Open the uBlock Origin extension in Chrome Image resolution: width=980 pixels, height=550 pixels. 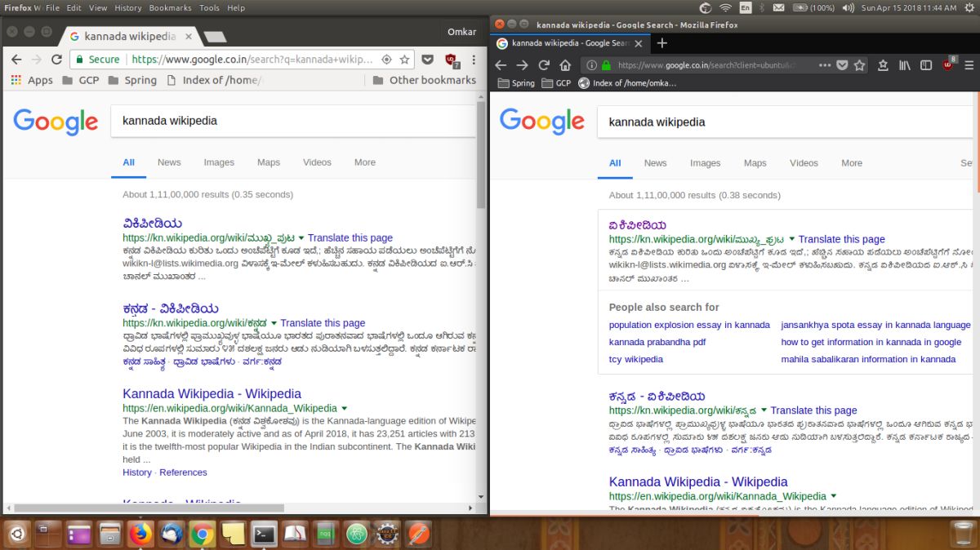tap(451, 60)
